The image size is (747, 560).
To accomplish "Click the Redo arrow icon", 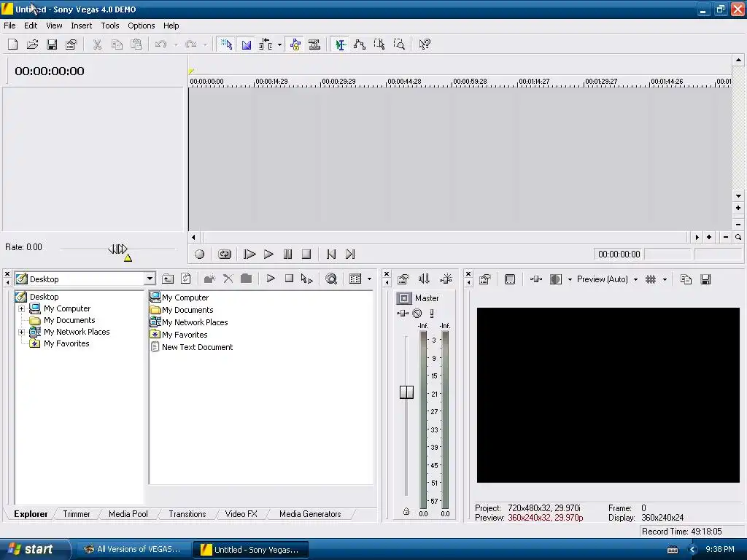I will point(191,44).
